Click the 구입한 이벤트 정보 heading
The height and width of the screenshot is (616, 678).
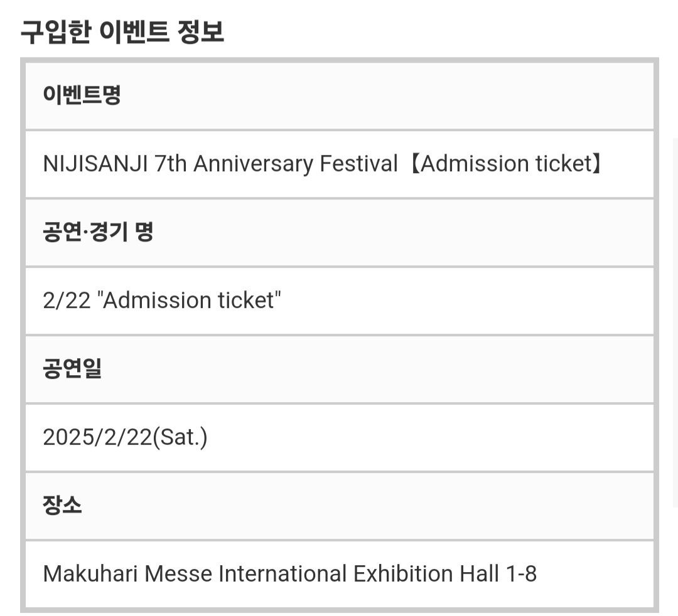pos(122,32)
